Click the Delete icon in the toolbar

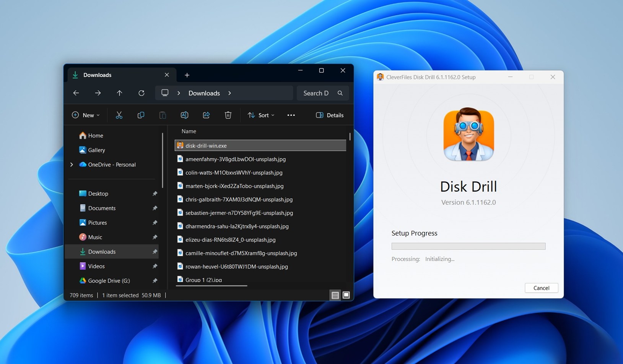[x=228, y=115]
